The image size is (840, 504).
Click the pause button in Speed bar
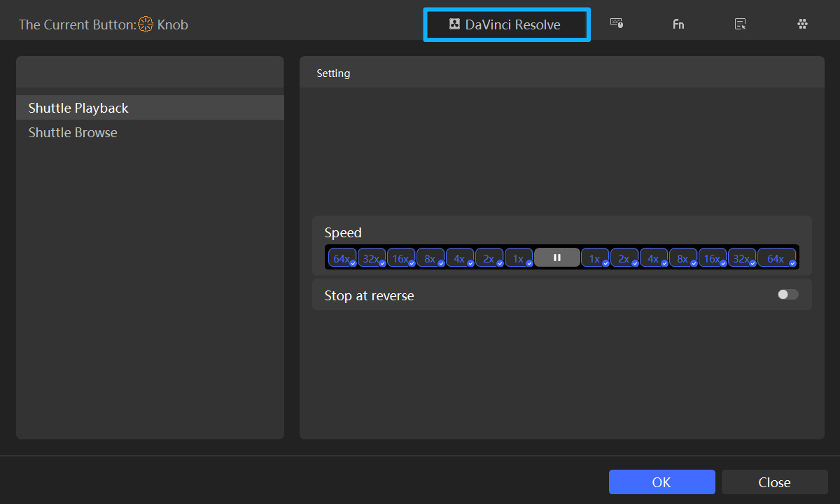pos(557,258)
